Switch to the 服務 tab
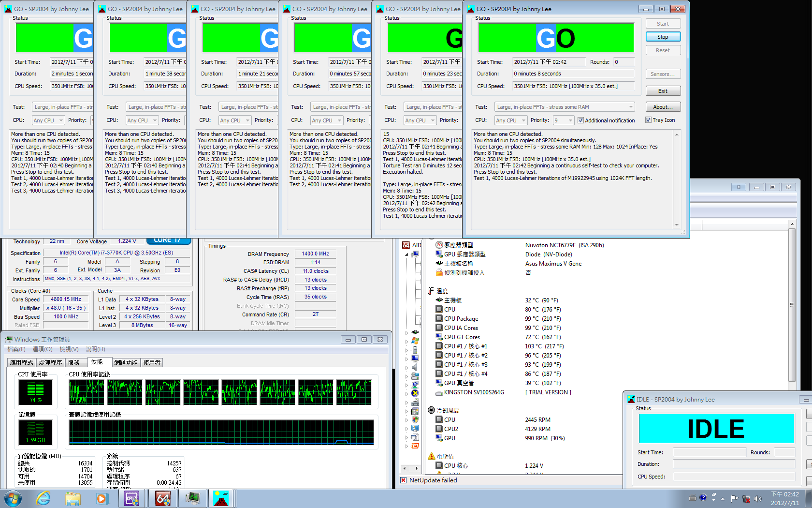This screenshot has height=508, width=812. tap(74, 362)
